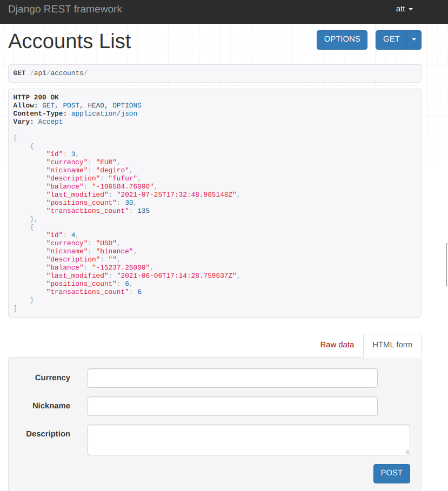The height and width of the screenshot is (491, 448).
Task: Expand the GET format dropdown arrow
Action: (x=414, y=39)
